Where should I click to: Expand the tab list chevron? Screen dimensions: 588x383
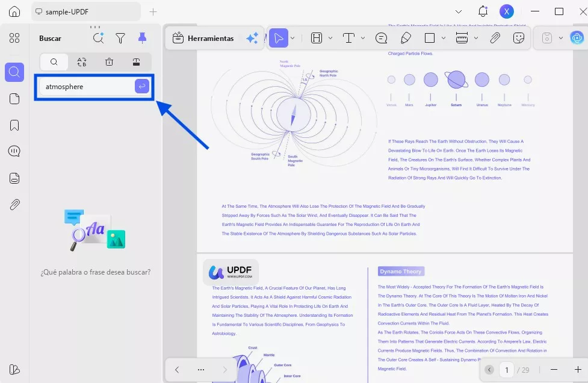pos(458,11)
